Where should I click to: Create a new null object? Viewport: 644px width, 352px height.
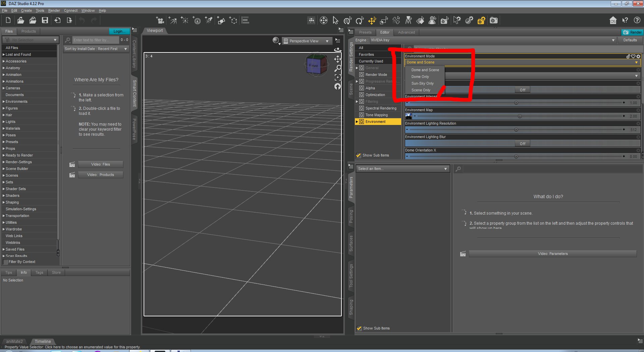[x=233, y=20]
